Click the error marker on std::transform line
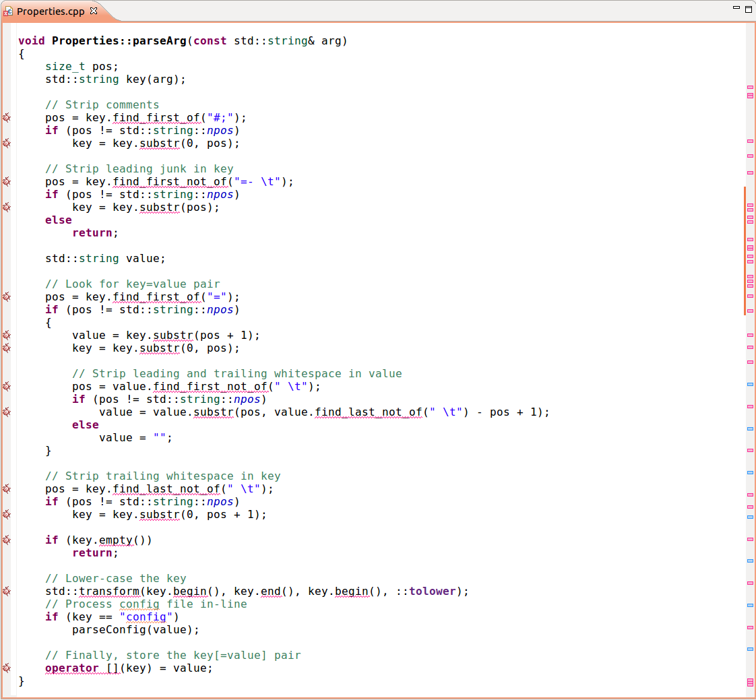The image size is (756, 700). [x=6, y=592]
